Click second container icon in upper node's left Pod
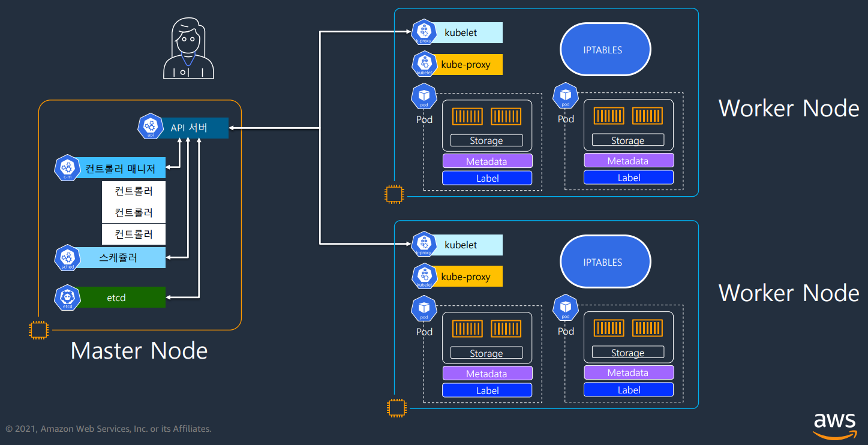868x445 pixels. tap(506, 116)
